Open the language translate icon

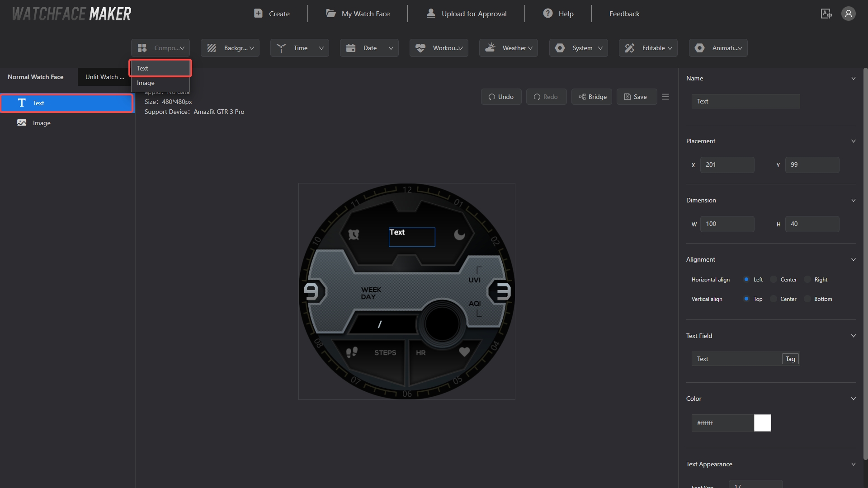[826, 14]
